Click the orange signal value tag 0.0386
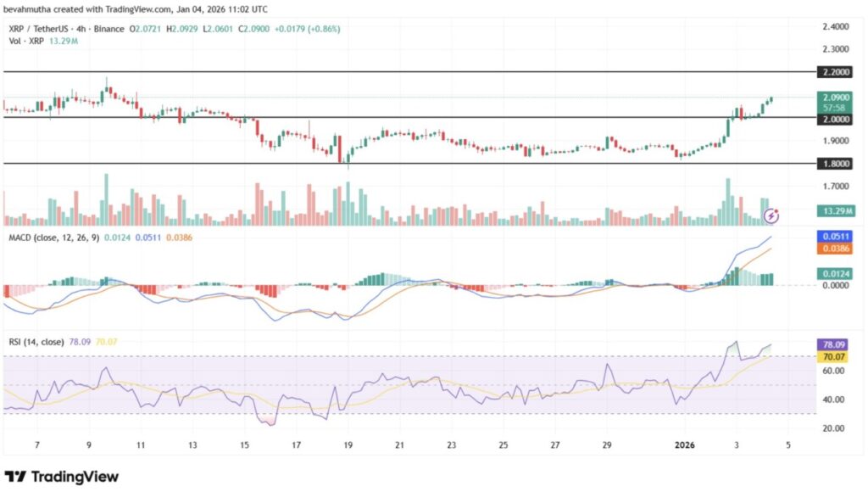 point(836,249)
